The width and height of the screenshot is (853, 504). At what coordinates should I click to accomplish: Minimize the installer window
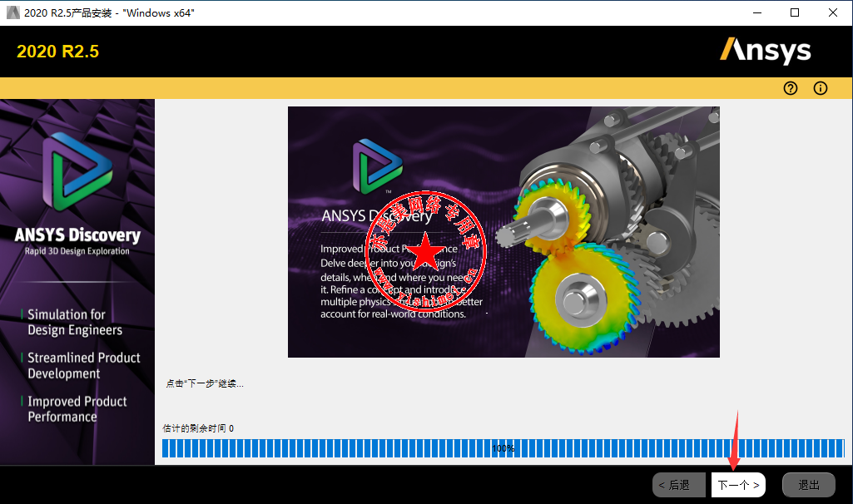pos(757,12)
